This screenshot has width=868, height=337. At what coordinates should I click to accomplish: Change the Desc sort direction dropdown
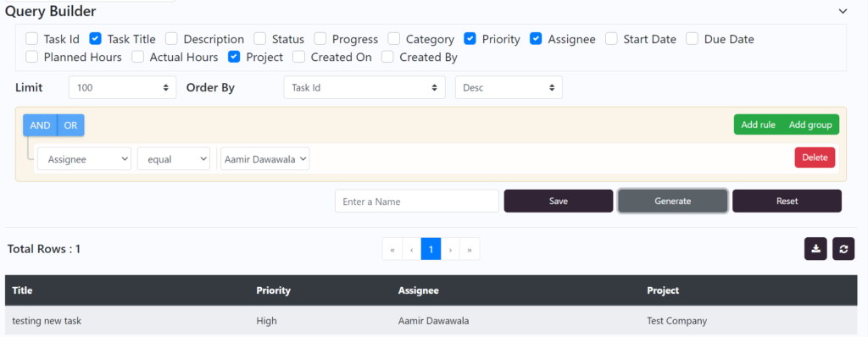(x=509, y=87)
